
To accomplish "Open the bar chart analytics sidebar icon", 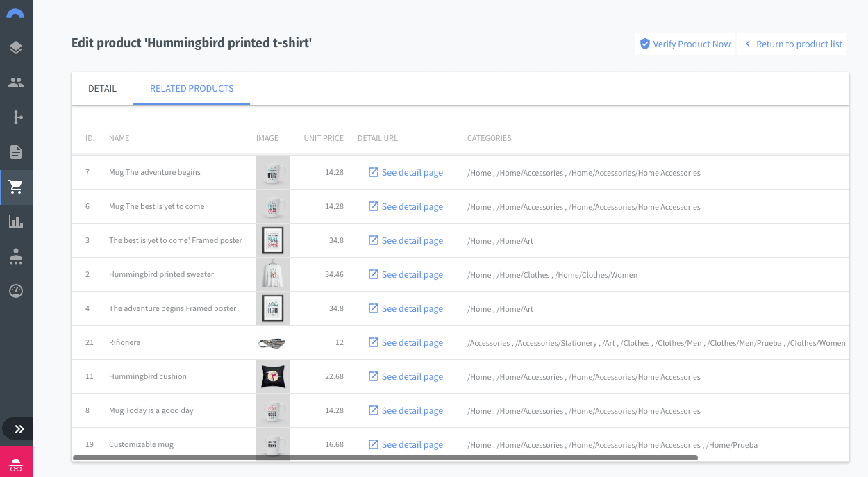I will [x=16, y=221].
